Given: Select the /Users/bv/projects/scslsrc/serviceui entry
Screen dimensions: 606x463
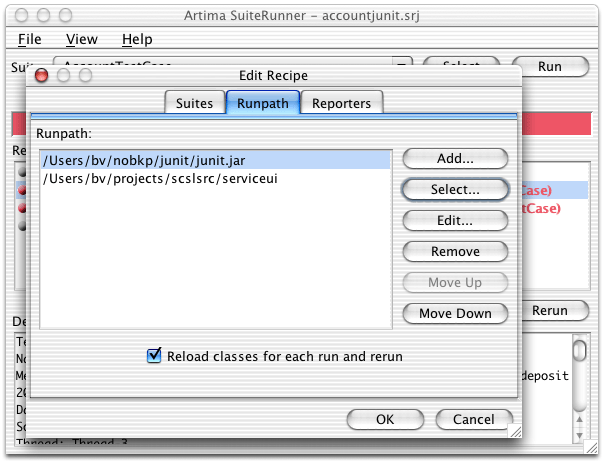Looking at the screenshot, I should pyautogui.click(x=216, y=179).
